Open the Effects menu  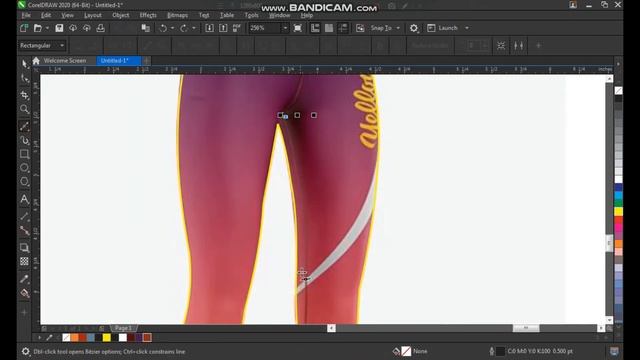click(x=148, y=15)
